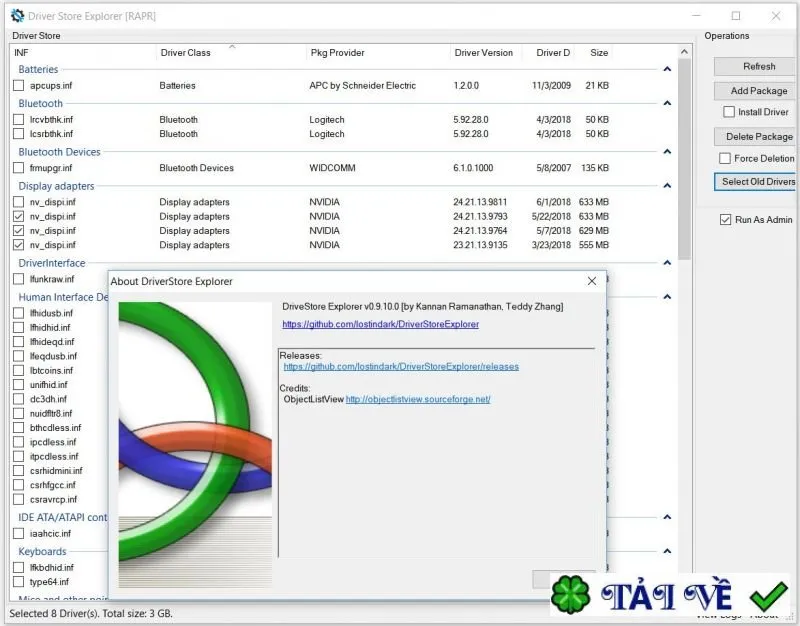
Task: Open the DriverStoreExplorer GitHub repository link
Action: click(x=381, y=324)
